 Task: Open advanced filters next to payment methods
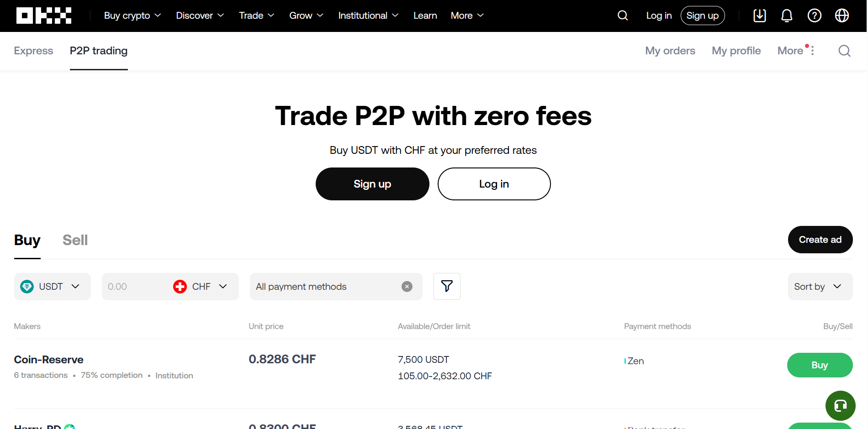point(447,286)
